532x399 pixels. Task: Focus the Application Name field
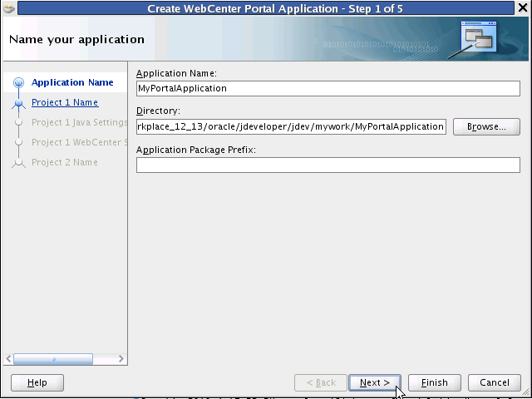click(328, 89)
